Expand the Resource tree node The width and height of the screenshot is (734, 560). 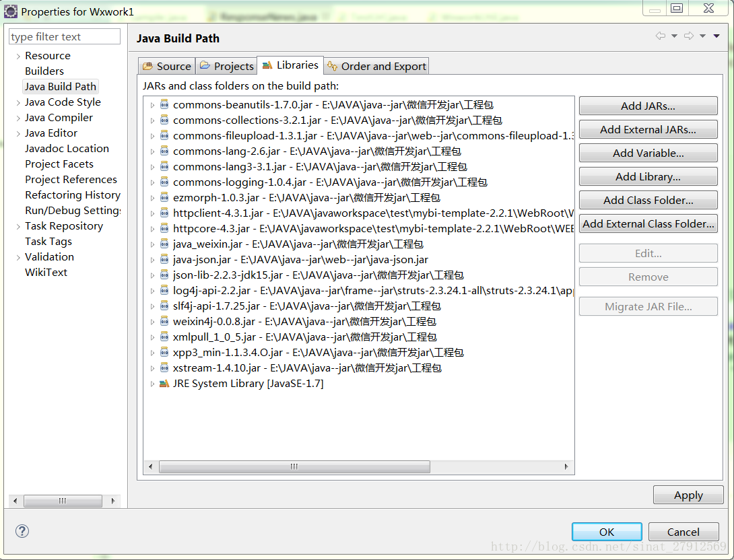point(18,56)
